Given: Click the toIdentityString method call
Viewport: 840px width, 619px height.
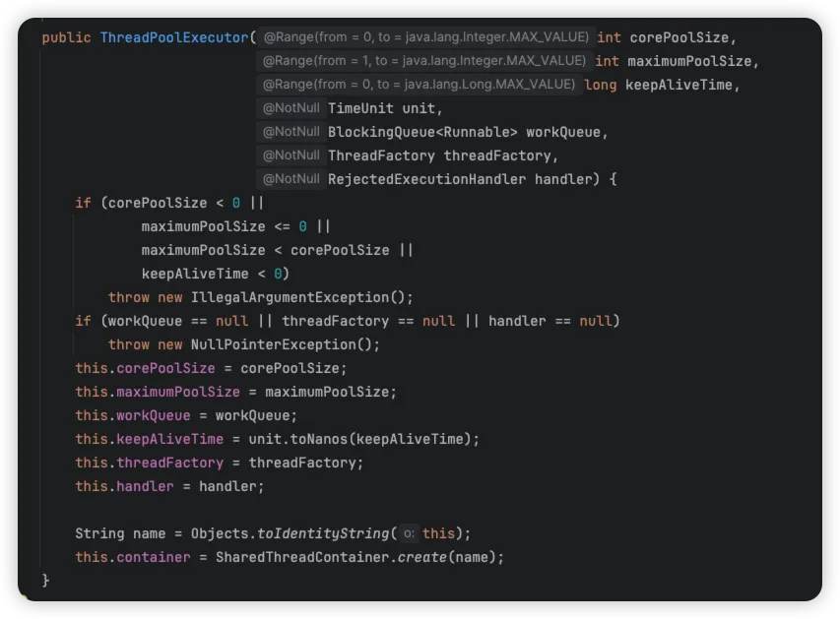Looking at the screenshot, I should pos(323,533).
